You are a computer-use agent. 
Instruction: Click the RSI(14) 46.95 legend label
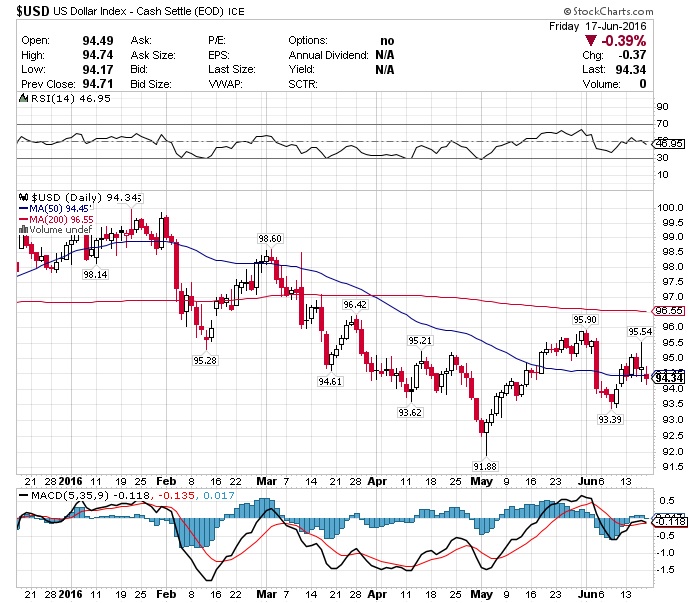(71, 98)
